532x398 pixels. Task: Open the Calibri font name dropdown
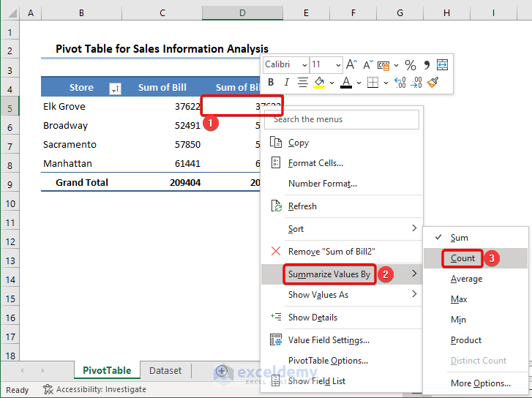tap(285, 64)
